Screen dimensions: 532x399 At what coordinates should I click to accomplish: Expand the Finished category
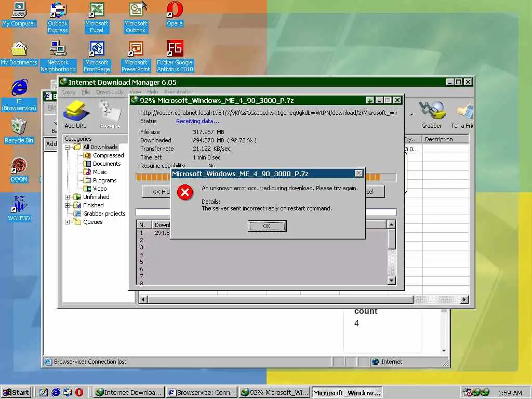[67, 205]
